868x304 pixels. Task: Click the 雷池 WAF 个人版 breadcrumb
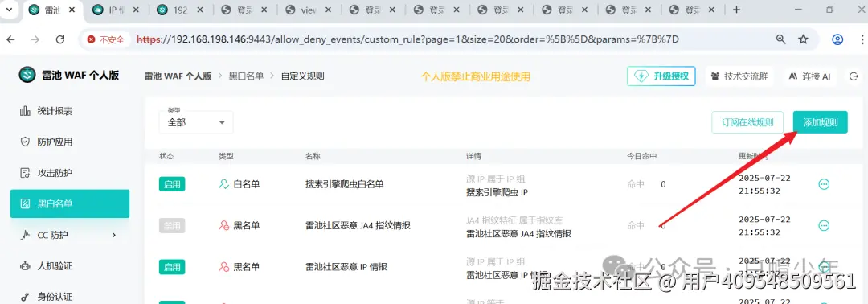[x=178, y=76]
